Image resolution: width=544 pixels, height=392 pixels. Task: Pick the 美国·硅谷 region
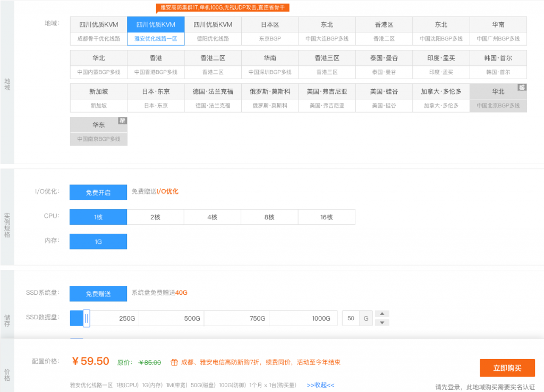(384, 98)
